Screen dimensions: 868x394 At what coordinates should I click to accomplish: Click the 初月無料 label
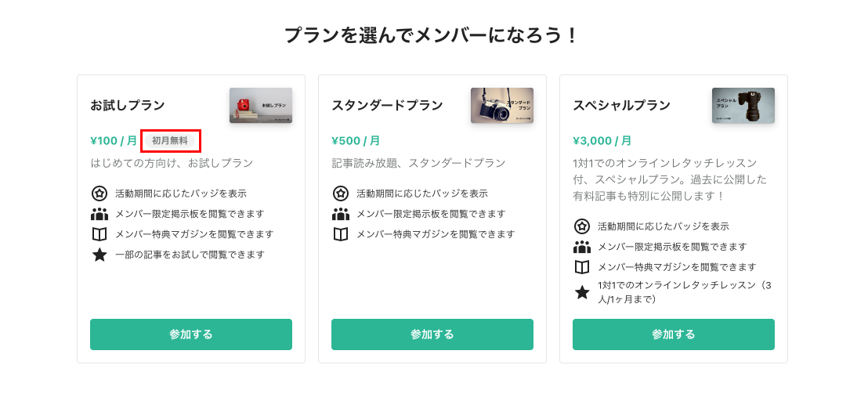tap(170, 140)
